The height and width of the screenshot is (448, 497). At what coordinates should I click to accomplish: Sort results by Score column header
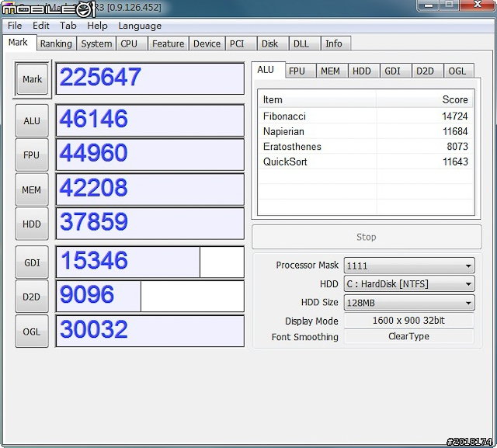(x=425, y=99)
